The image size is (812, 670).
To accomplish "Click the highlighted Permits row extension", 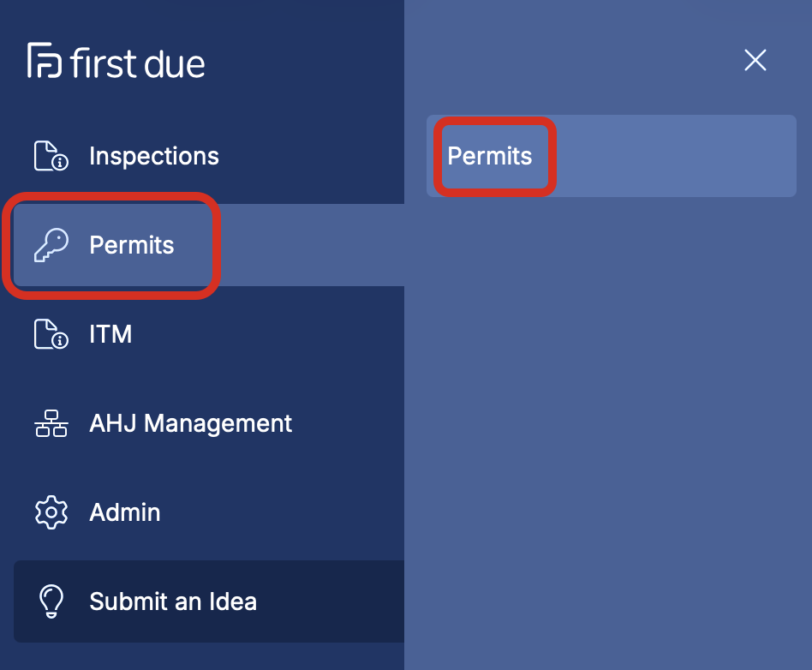I will point(311,245).
